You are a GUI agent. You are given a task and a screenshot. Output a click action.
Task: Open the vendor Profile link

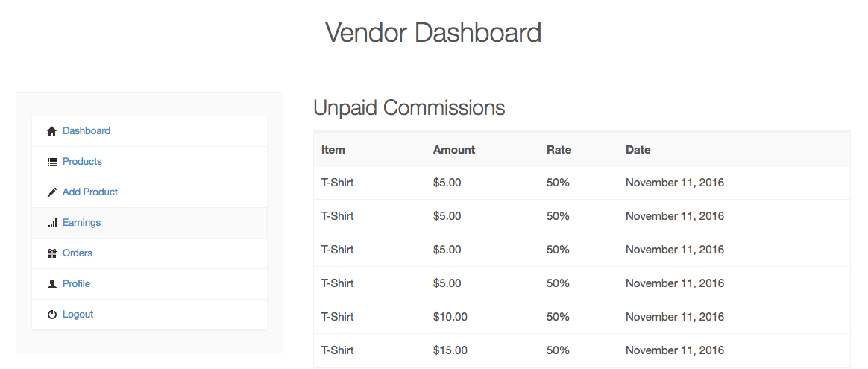click(x=76, y=284)
